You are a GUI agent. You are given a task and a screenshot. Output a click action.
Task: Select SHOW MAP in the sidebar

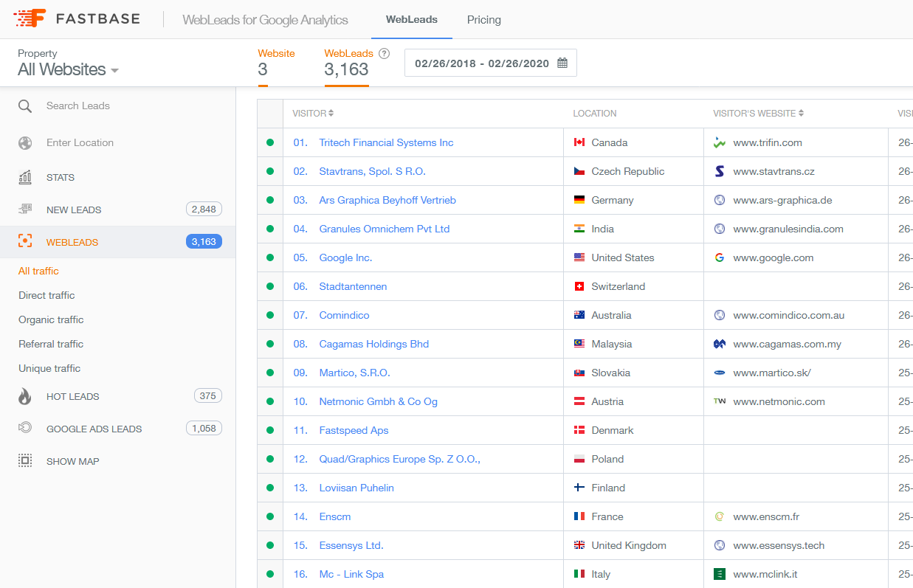[x=72, y=461]
